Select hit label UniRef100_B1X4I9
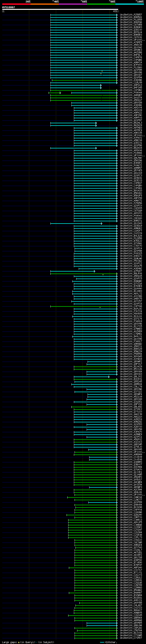This screenshot has height=644, width=146. click(x=131, y=366)
